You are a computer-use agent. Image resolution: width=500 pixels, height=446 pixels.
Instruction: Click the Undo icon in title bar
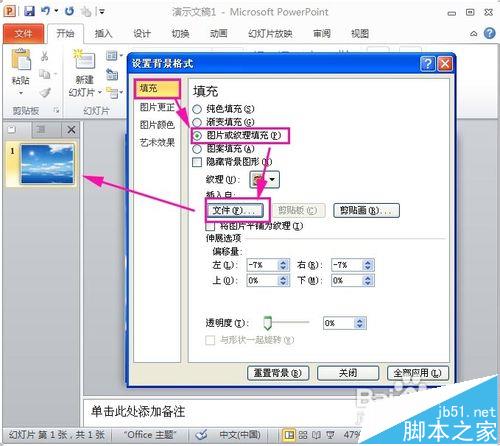pos(45,11)
